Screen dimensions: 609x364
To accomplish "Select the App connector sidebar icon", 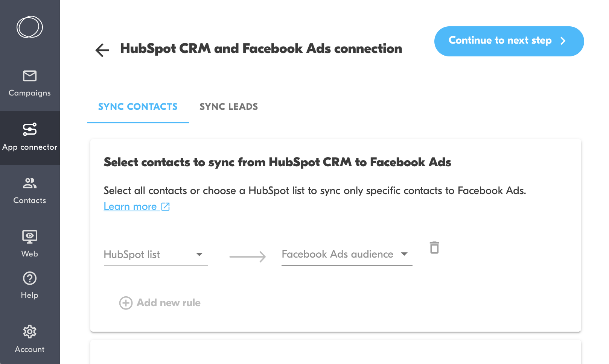I will pos(30,130).
